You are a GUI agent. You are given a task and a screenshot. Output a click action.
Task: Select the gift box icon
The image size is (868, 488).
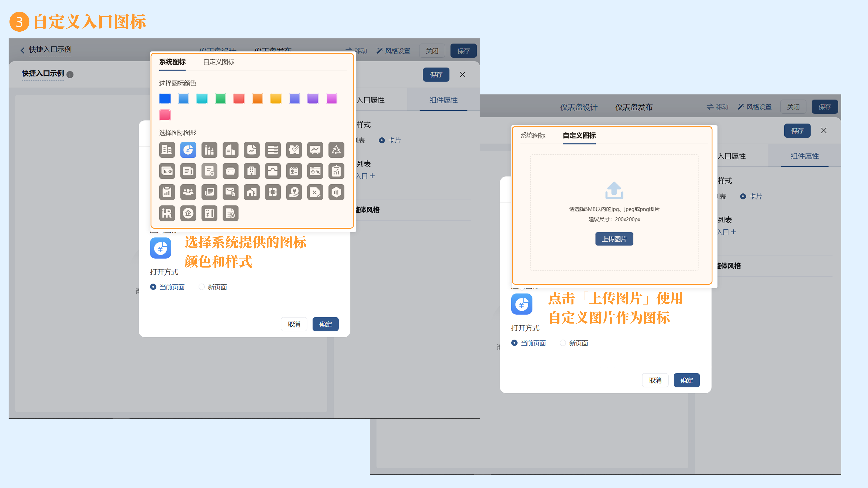(x=273, y=192)
